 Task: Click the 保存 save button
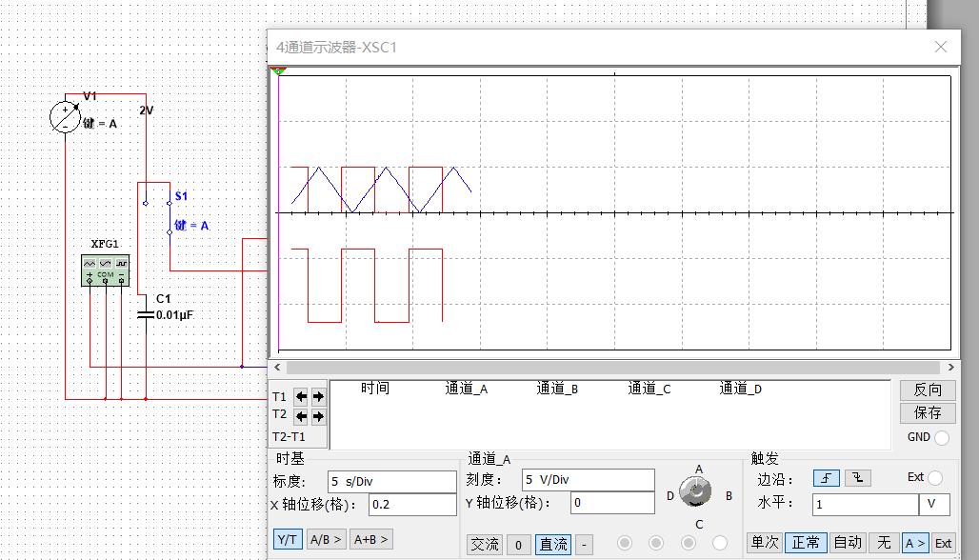coord(928,412)
